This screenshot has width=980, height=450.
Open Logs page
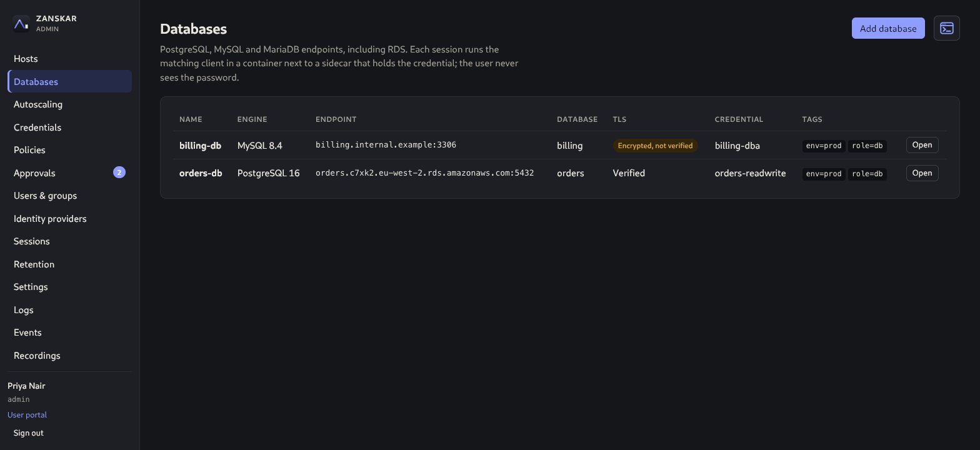(69, 309)
